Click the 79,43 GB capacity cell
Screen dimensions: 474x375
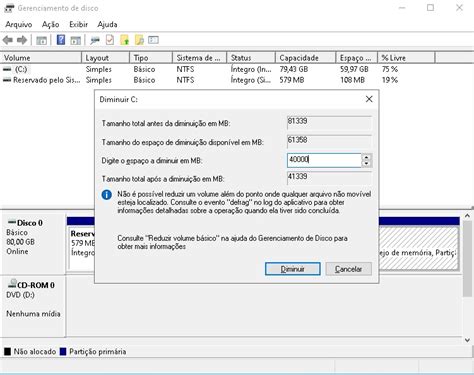pos(294,69)
